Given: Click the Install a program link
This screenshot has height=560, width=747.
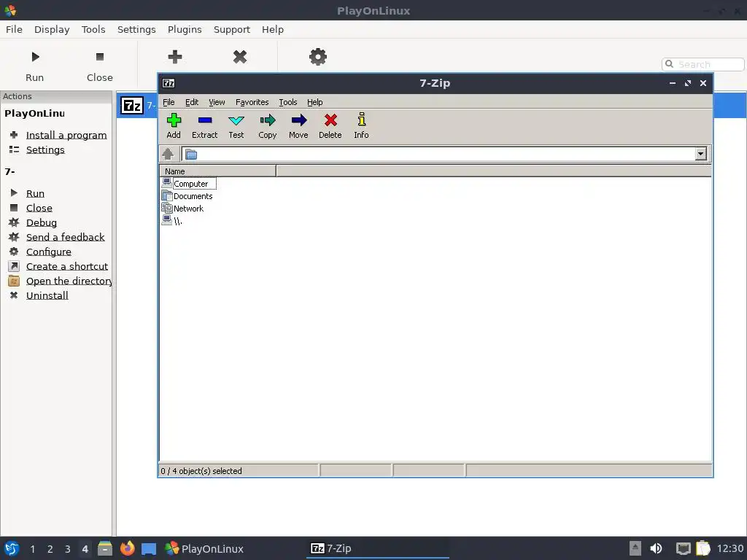Looking at the screenshot, I should point(66,135).
